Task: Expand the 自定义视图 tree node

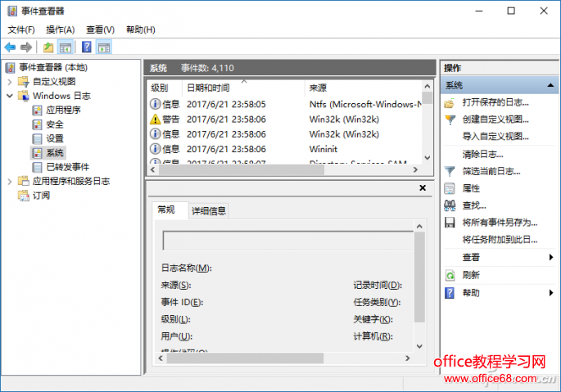Action: coord(10,82)
